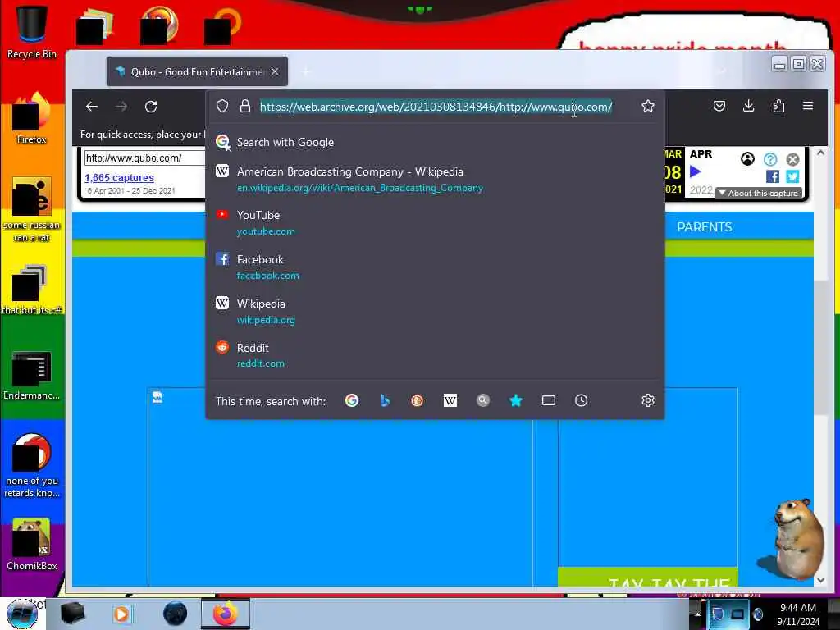Select Search with Google suggestion
Screen dimensions: 840x630
point(435,143)
